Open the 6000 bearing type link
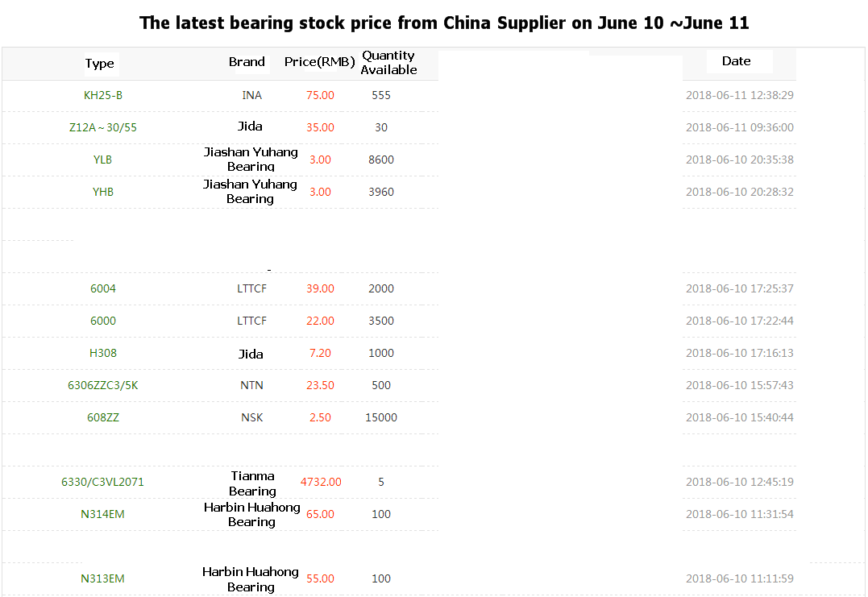 [103, 321]
